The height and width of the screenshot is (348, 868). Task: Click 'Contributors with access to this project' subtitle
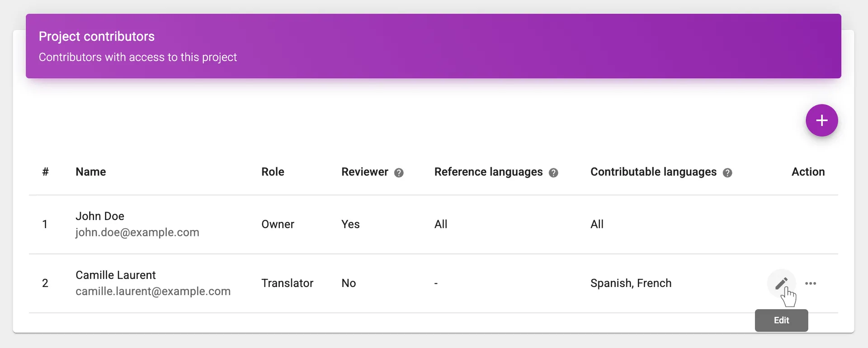pyautogui.click(x=138, y=57)
